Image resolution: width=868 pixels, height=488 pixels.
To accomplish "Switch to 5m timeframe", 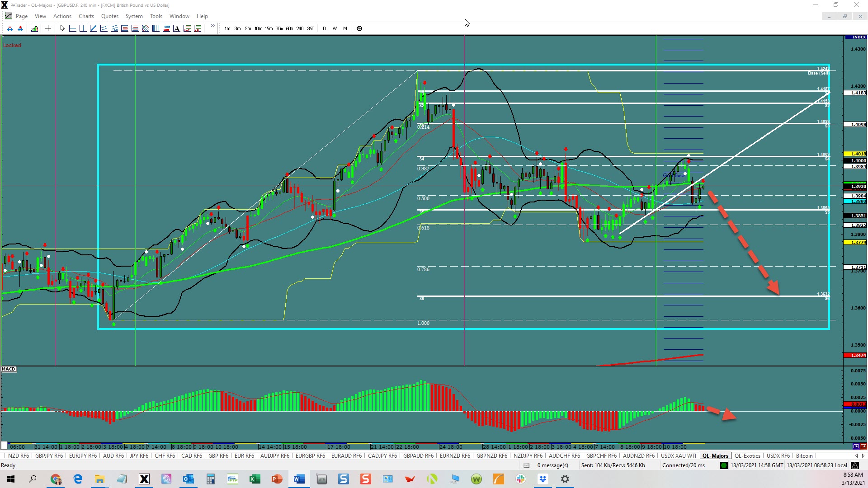I will [248, 28].
